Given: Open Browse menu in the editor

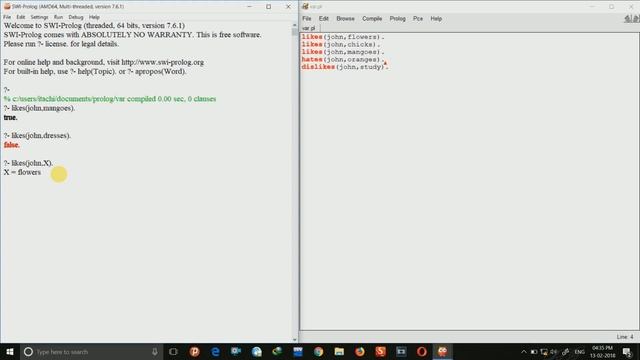Looking at the screenshot, I should pyautogui.click(x=345, y=19).
